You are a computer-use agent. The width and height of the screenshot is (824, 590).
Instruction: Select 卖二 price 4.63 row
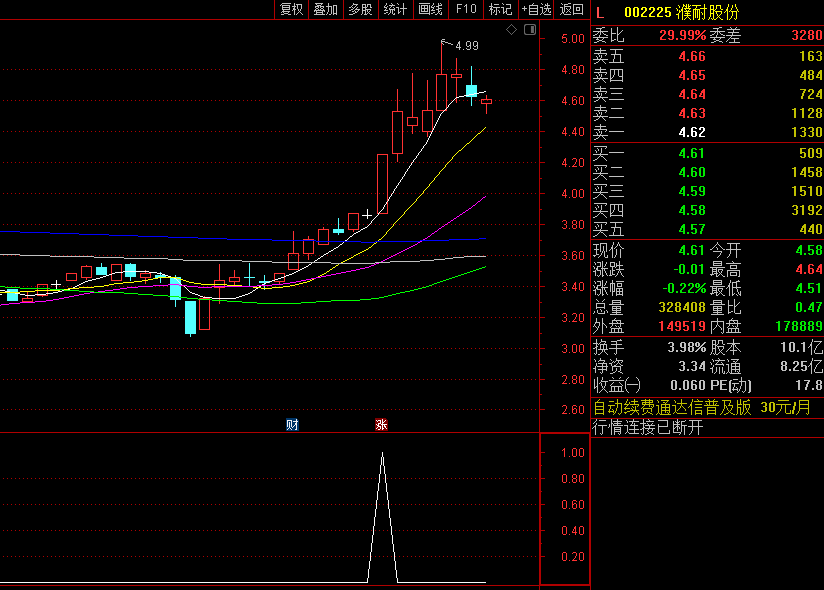[707, 113]
